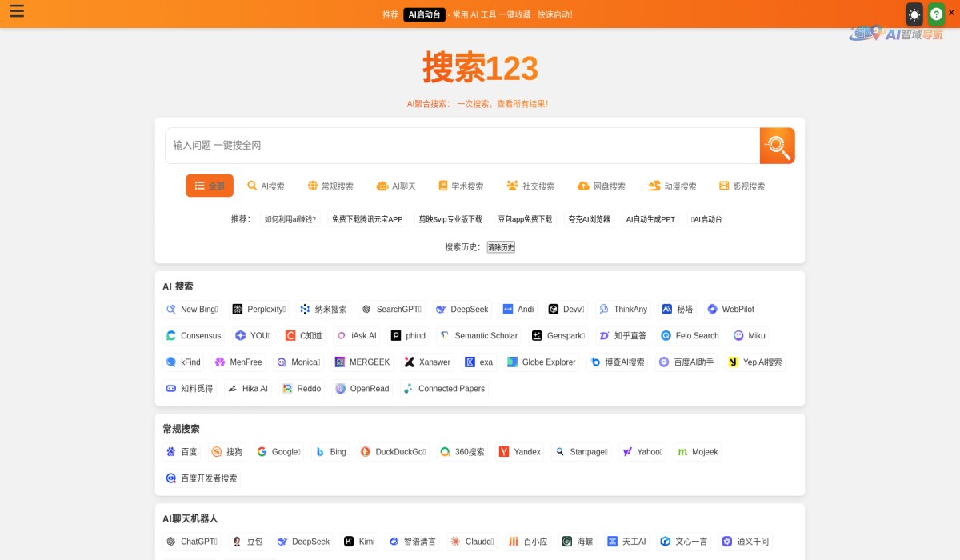The height and width of the screenshot is (560, 960).
Task: Open AI启动台 from the top banner
Action: pos(424,14)
